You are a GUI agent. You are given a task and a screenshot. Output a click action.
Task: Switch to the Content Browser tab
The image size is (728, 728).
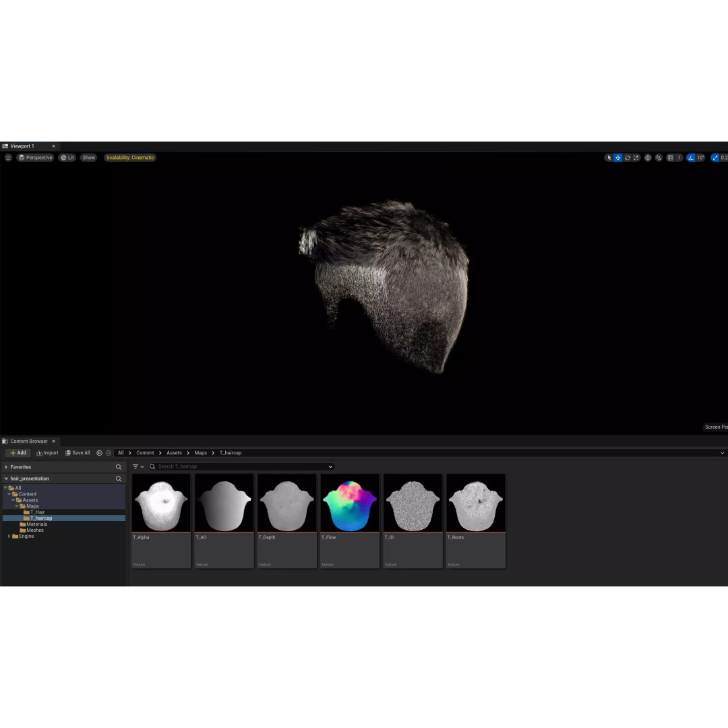tap(28, 442)
